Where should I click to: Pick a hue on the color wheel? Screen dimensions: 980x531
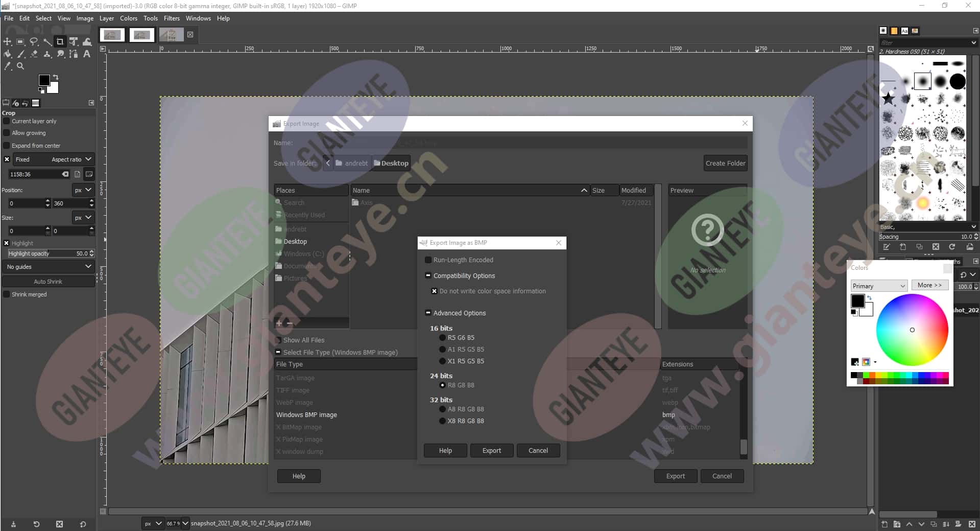coord(912,330)
